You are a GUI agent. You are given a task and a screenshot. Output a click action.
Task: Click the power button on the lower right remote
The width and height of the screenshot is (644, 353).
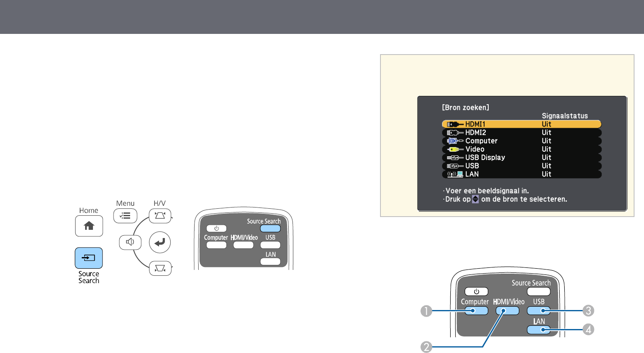click(476, 291)
